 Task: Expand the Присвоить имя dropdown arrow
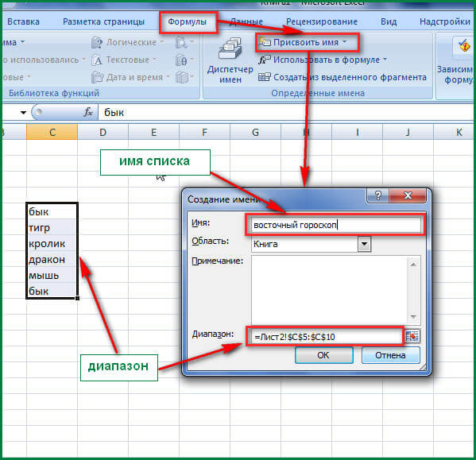point(345,41)
